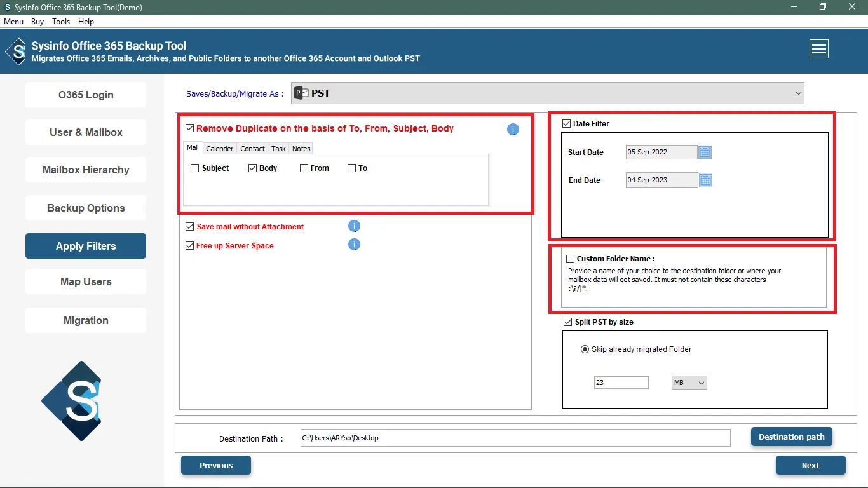Switch to the Calender tab
The image size is (868, 488).
click(x=219, y=149)
